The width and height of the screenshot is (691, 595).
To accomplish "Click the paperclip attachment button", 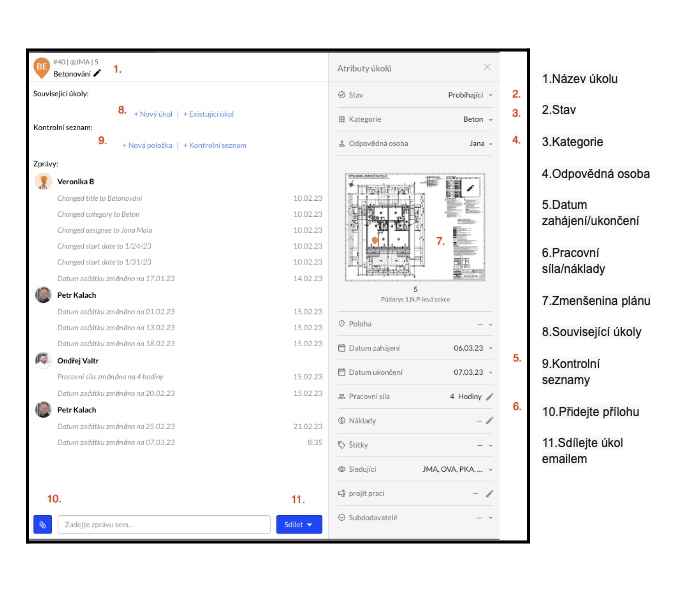I will [x=42, y=523].
